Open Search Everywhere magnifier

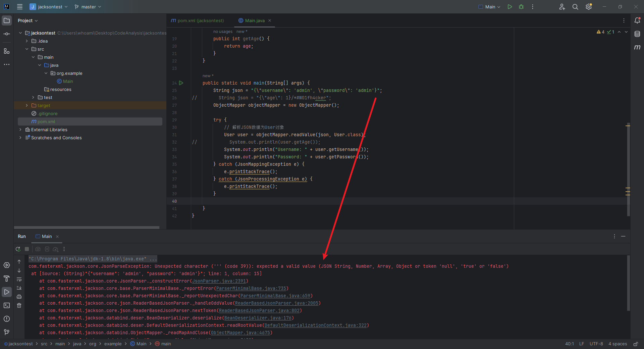pyautogui.click(x=575, y=7)
